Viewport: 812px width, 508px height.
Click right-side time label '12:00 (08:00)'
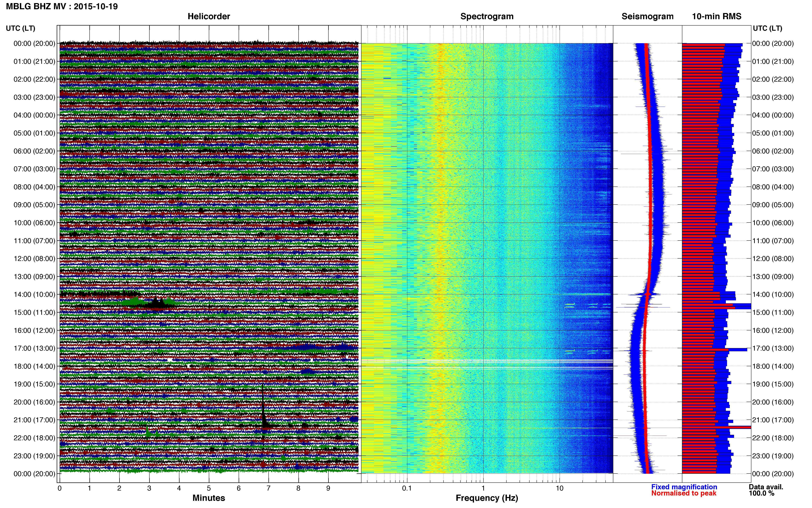[x=773, y=259]
